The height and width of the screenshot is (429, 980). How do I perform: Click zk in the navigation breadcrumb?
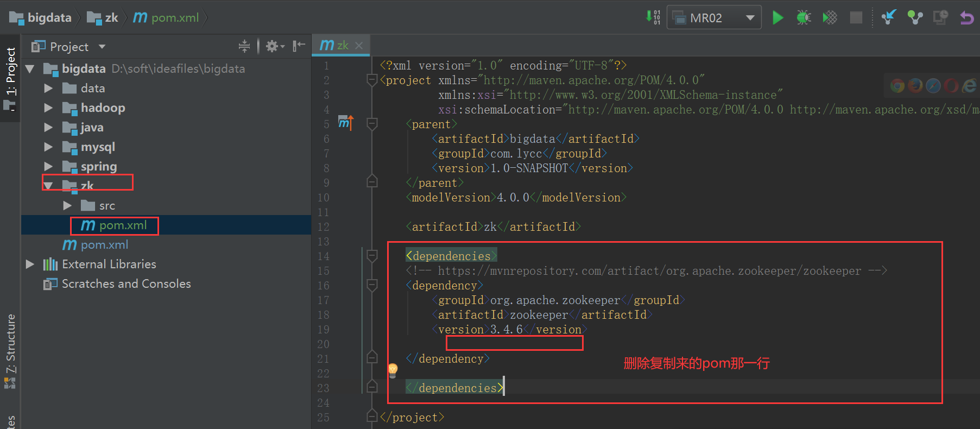(x=103, y=17)
